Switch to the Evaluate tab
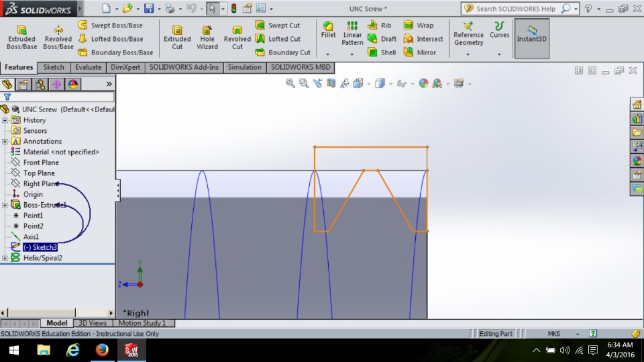The height and width of the screenshot is (362, 644). tap(88, 67)
